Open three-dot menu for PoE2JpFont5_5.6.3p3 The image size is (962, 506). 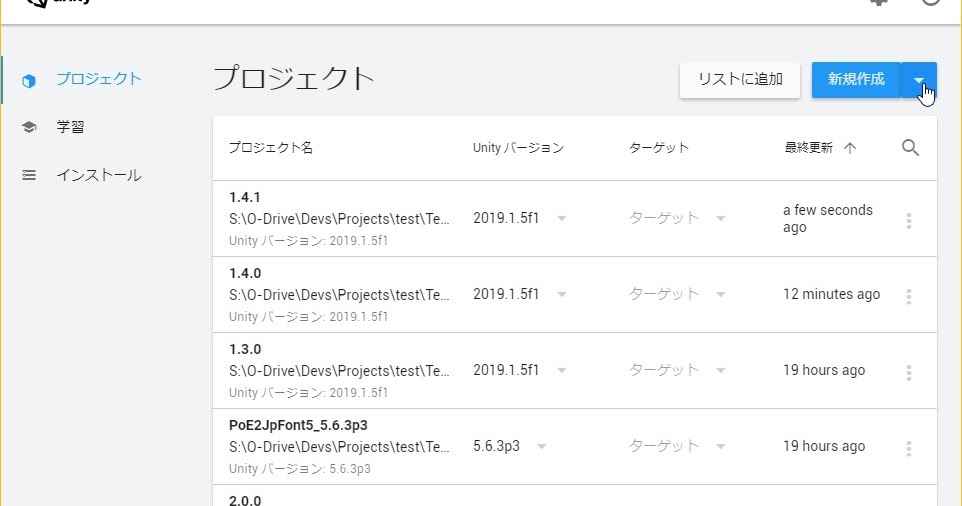click(x=909, y=449)
